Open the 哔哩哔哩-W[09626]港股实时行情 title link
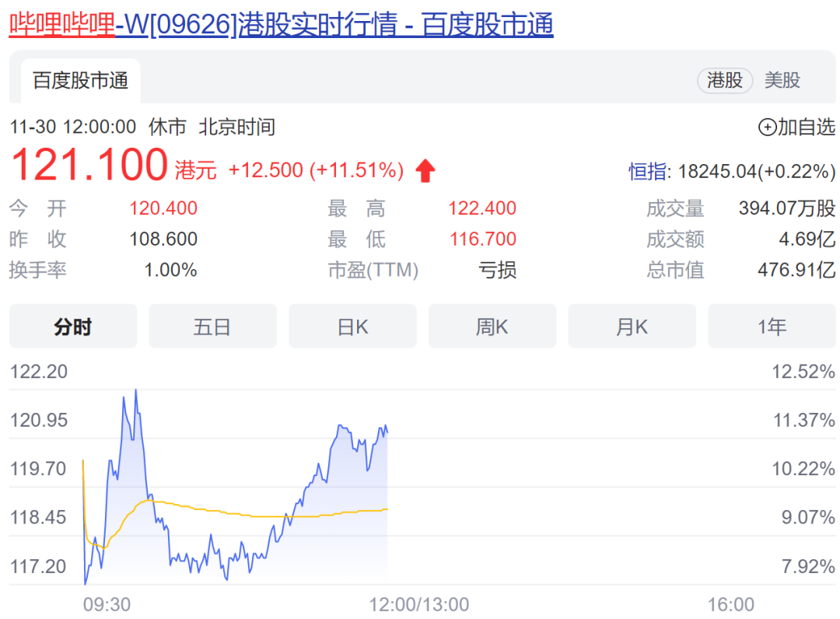 pos(281,25)
